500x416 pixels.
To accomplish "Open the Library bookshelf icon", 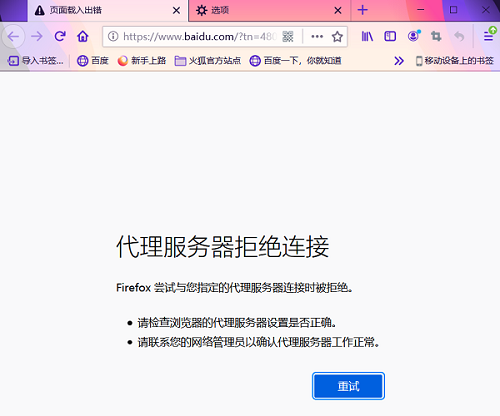I will tap(367, 36).
